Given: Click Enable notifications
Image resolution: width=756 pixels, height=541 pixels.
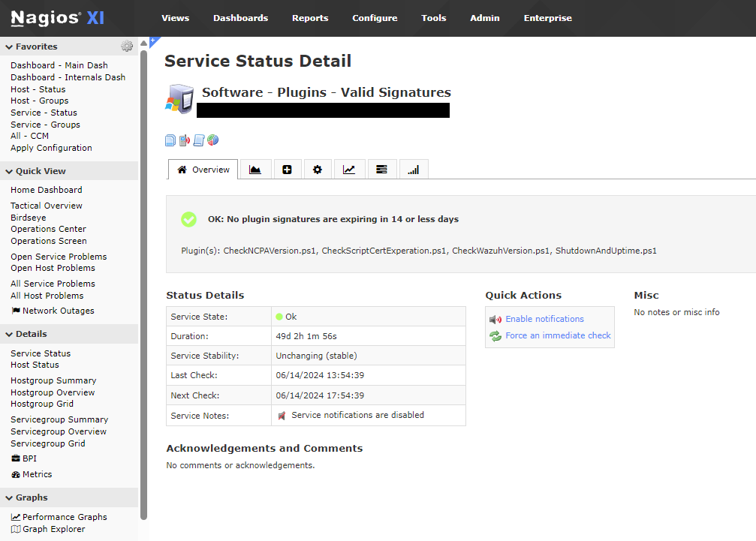Looking at the screenshot, I should (x=544, y=319).
